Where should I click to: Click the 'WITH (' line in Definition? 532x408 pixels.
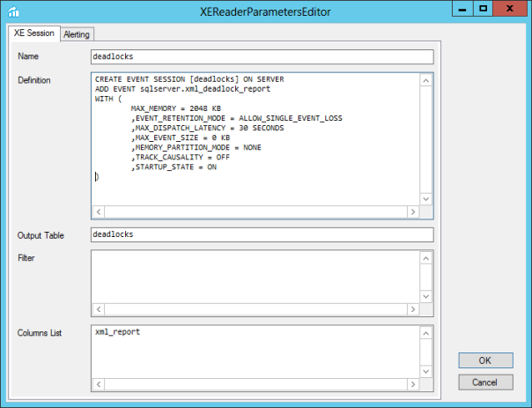pyautogui.click(x=108, y=99)
